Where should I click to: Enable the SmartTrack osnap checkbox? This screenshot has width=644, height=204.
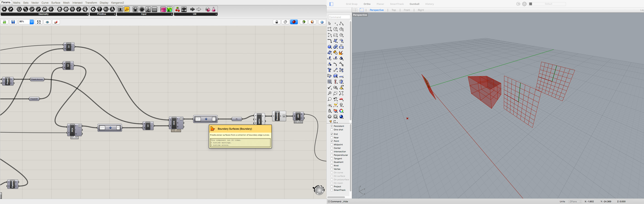(331, 190)
